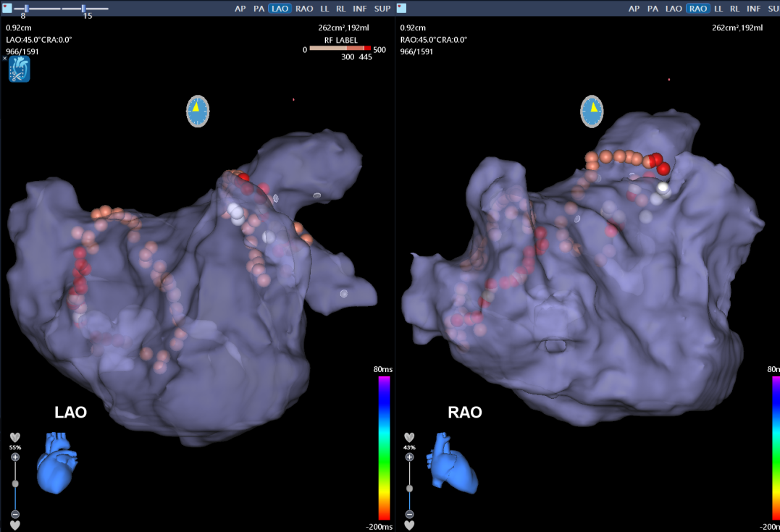The image size is (780, 532).
Task: Click the 262cm²,192ml text in left pane
Action: (x=344, y=28)
